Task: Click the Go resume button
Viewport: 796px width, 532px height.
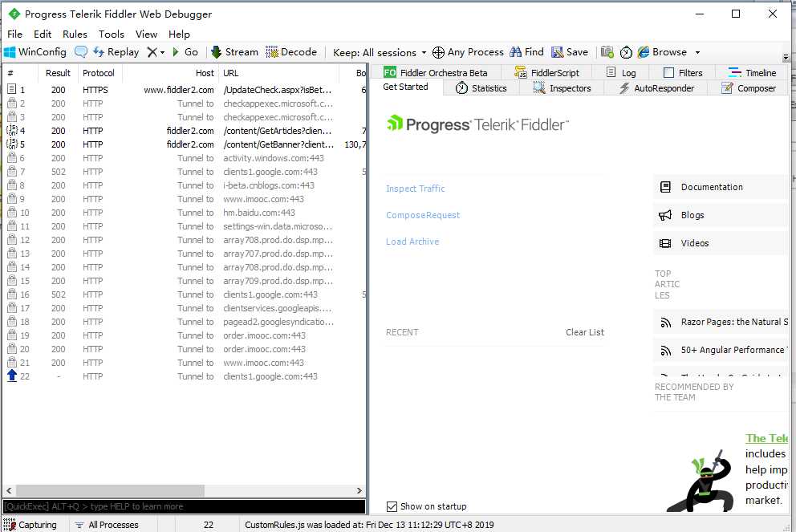Action: pyautogui.click(x=185, y=52)
